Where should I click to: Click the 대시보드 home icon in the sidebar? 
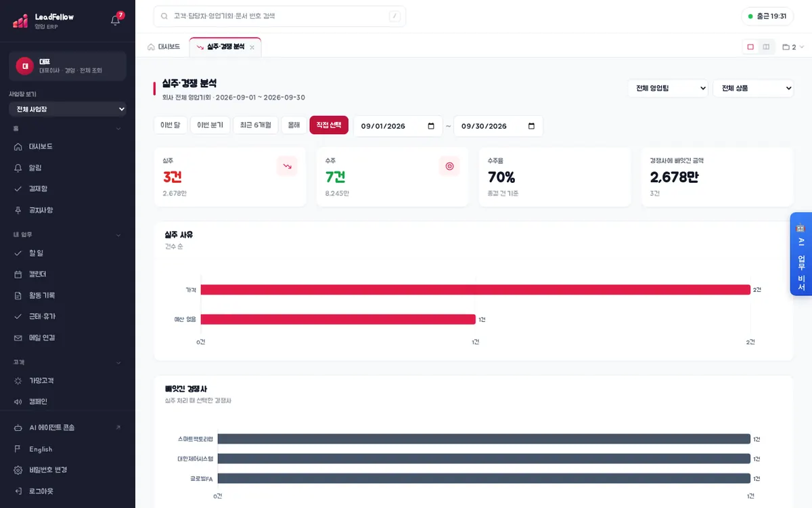click(x=18, y=146)
